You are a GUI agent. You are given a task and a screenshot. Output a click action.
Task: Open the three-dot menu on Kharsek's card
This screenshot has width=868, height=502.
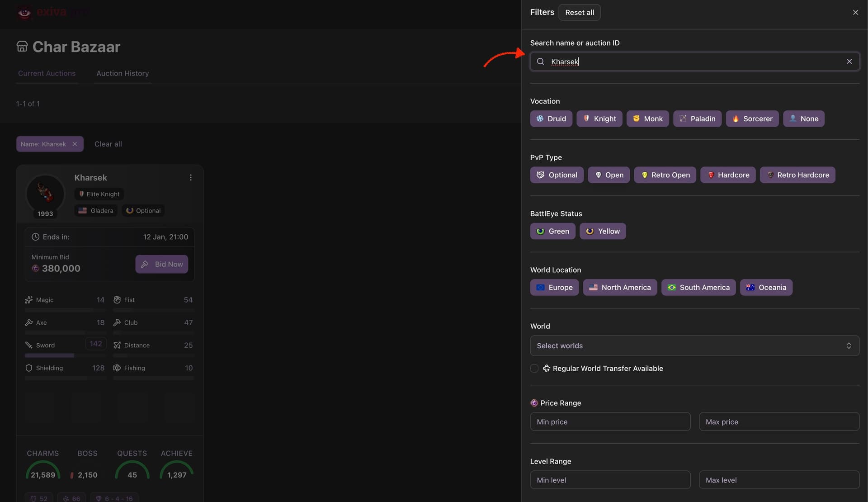point(190,177)
